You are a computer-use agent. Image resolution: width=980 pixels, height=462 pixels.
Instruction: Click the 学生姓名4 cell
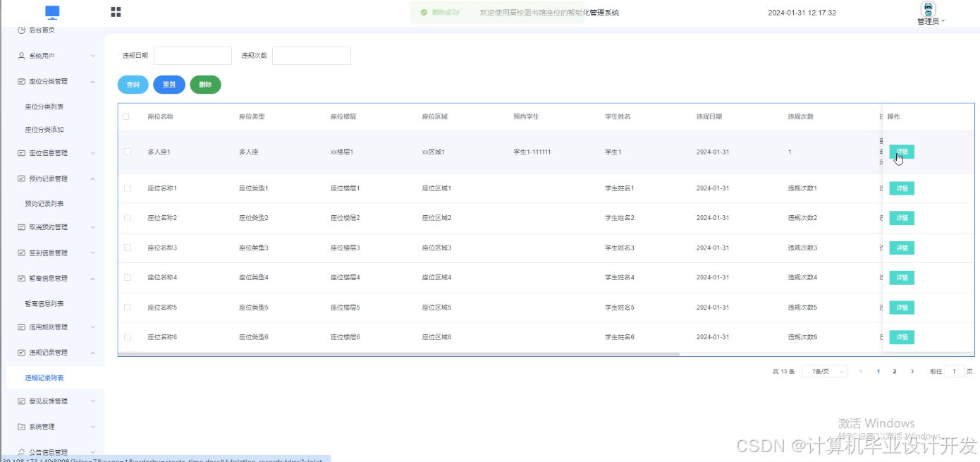coord(620,277)
